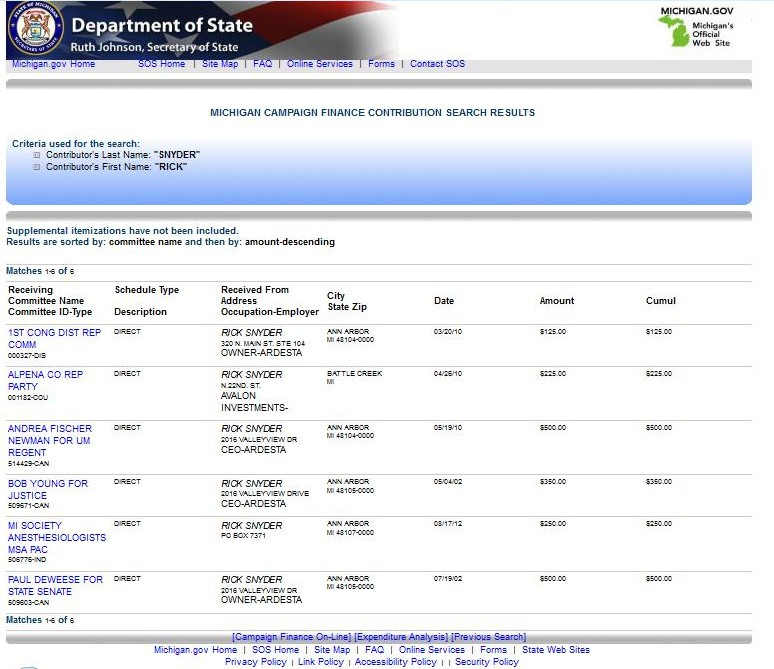The image size is (774, 669).
Task: Select the date 05/19/10 cell
Action: click(x=448, y=428)
